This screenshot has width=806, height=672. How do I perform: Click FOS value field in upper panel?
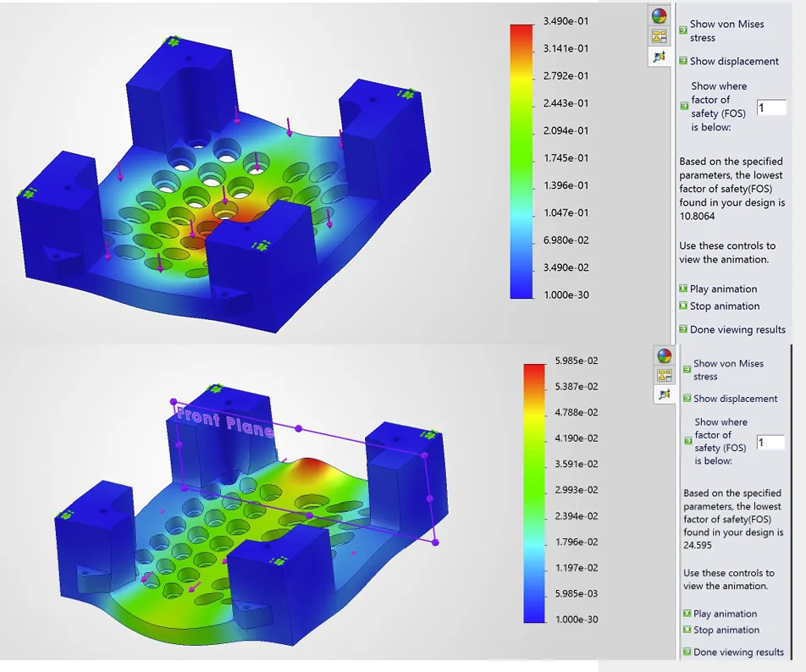pos(771,107)
